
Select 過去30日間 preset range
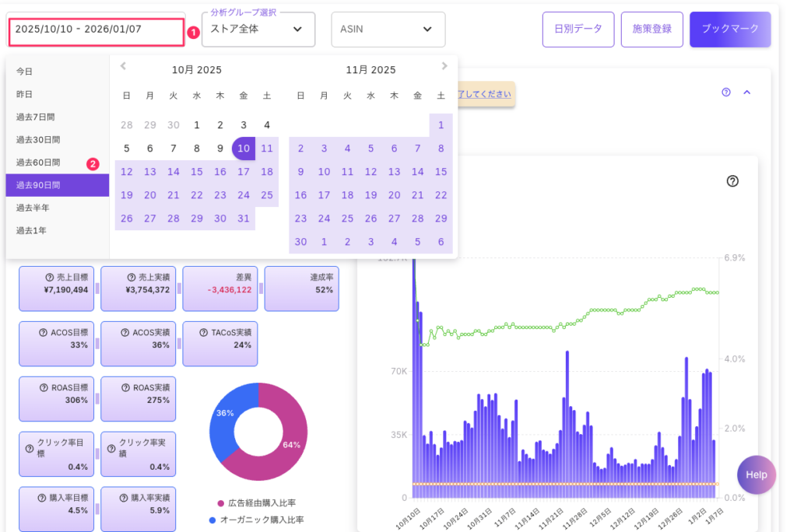coord(38,140)
